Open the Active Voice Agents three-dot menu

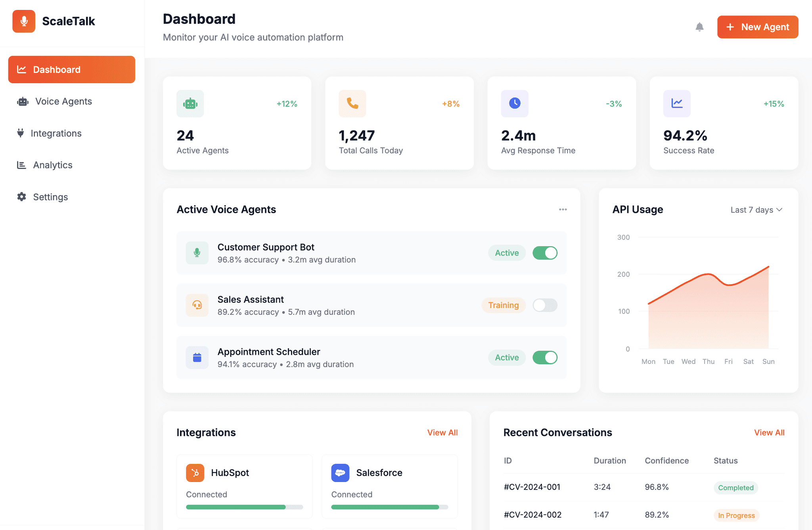pos(563,209)
